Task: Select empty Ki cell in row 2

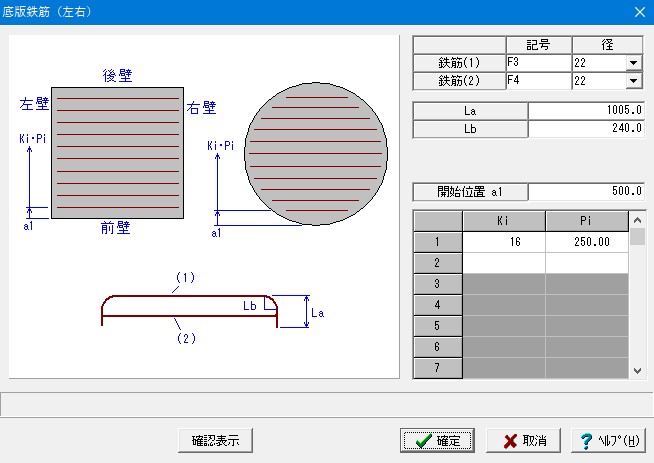Action: (504, 263)
